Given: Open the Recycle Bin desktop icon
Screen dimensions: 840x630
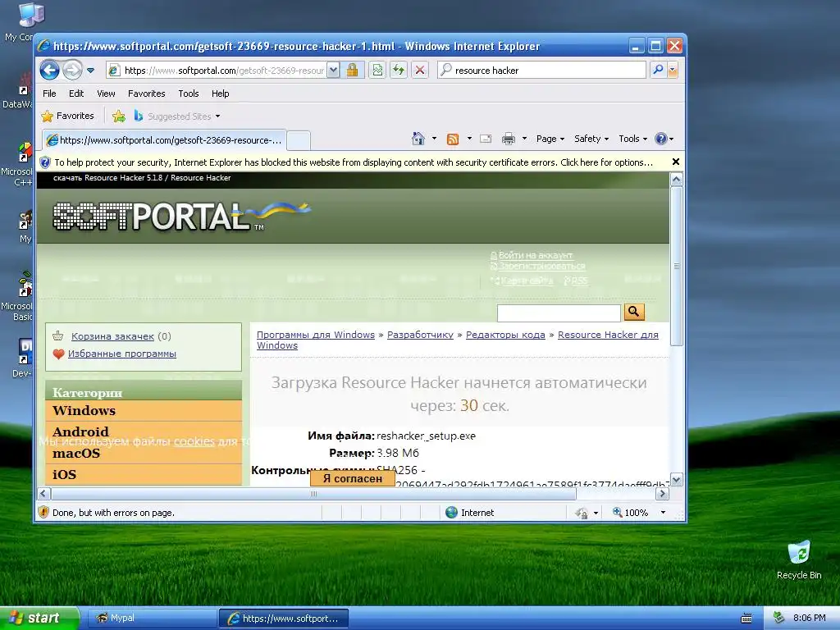Looking at the screenshot, I should click(x=799, y=560).
